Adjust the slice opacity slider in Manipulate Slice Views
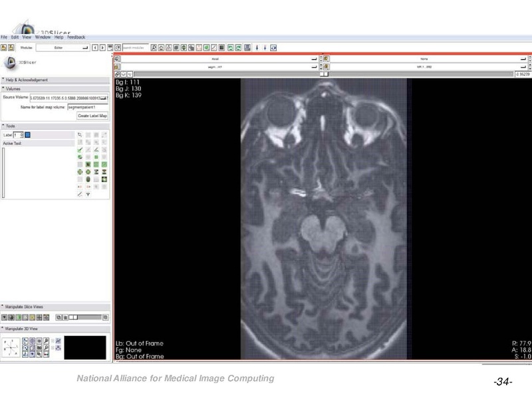 point(85,318)
